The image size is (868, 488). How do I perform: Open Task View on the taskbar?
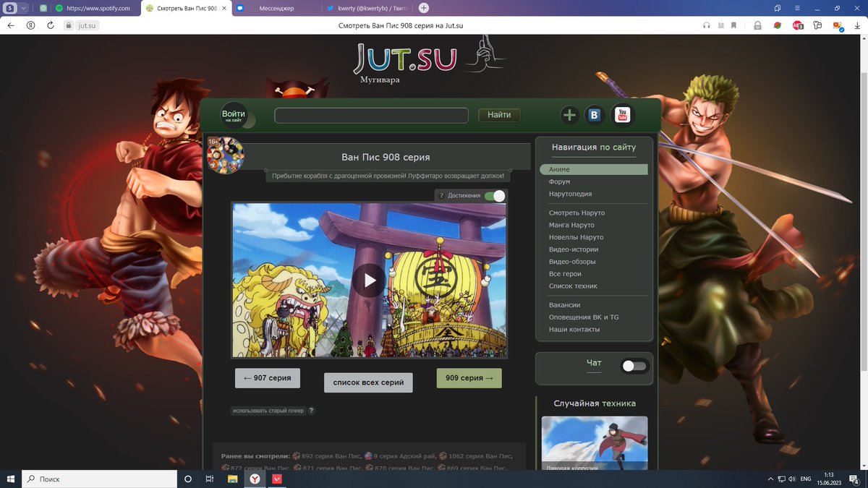coord(209,479)
